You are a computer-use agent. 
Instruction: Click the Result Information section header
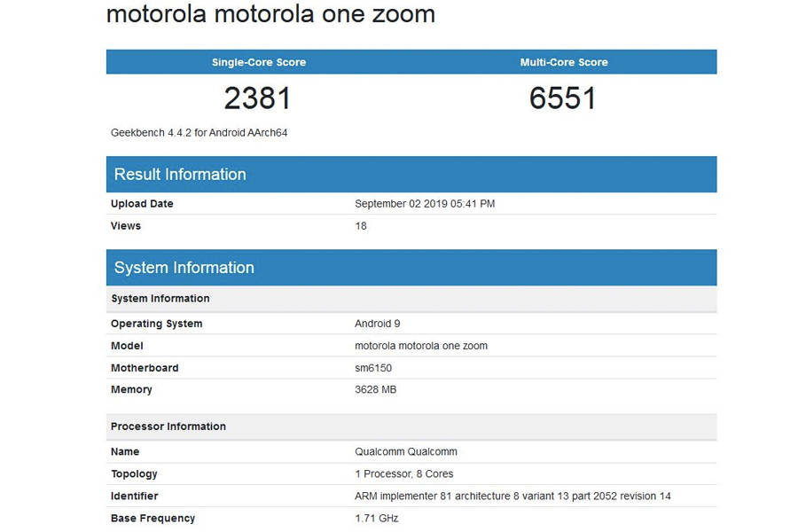179,174
